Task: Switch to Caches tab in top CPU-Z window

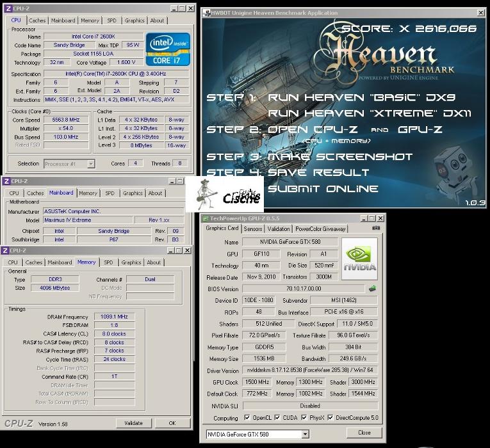Action: pos(37,20)
